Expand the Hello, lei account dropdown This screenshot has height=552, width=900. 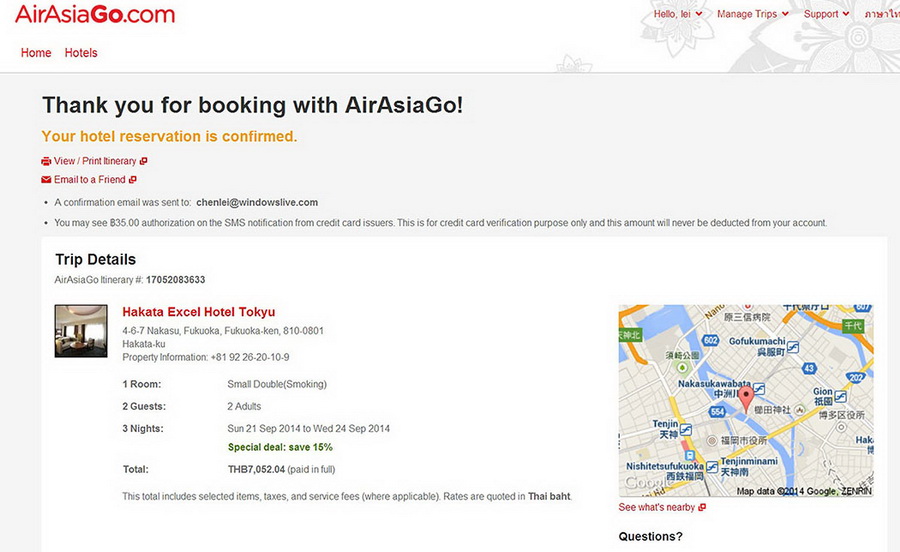pos(678,14)
